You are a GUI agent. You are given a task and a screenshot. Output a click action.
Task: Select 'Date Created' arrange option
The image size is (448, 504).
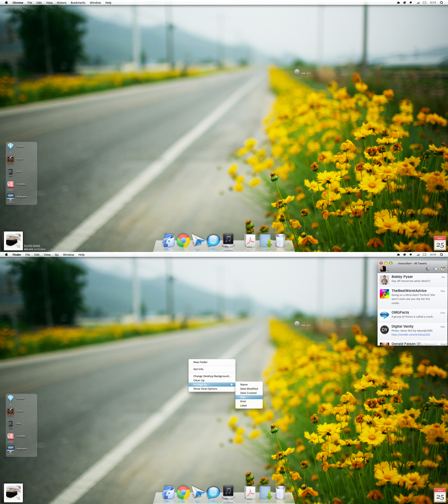click(x=249, y=393)
